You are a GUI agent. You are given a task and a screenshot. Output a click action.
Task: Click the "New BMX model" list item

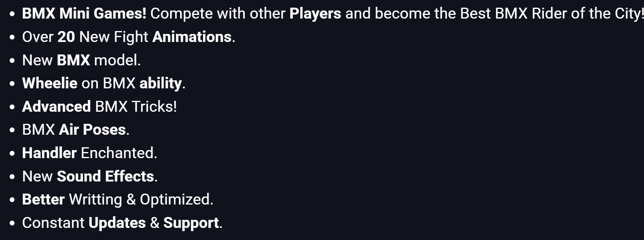pos(81,61)
